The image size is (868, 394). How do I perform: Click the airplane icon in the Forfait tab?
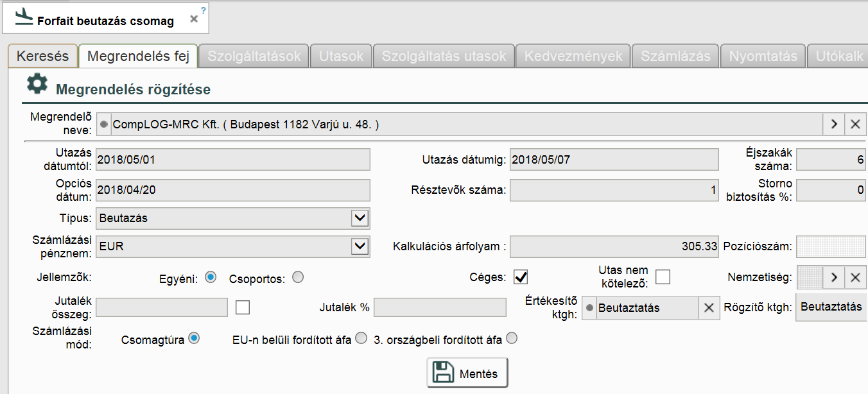24,17
